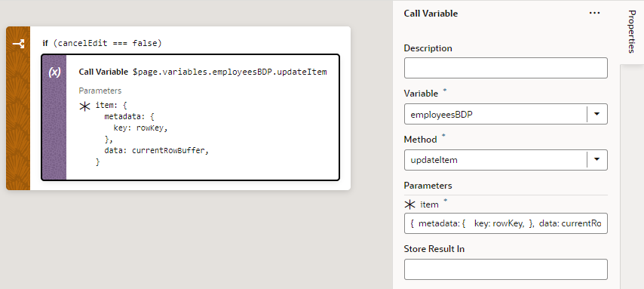This screenshot has width=644, height=289.
Task: Click the Store Result In field
Action: click(505, 269)
